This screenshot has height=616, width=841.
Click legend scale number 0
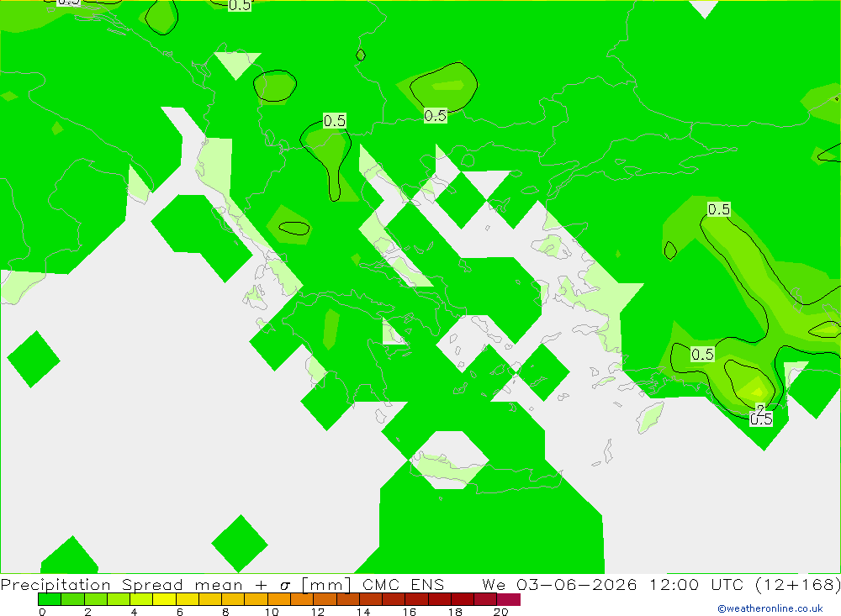click(x=42, y=612)
